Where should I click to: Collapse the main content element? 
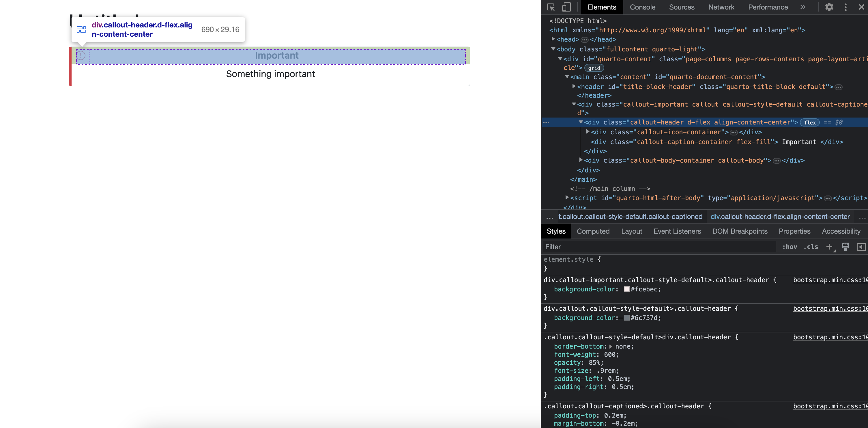(x=567, y=77)
